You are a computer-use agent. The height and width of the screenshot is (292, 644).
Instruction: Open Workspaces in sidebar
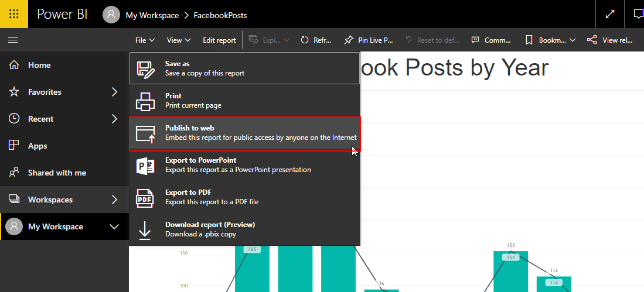(64, 200)
